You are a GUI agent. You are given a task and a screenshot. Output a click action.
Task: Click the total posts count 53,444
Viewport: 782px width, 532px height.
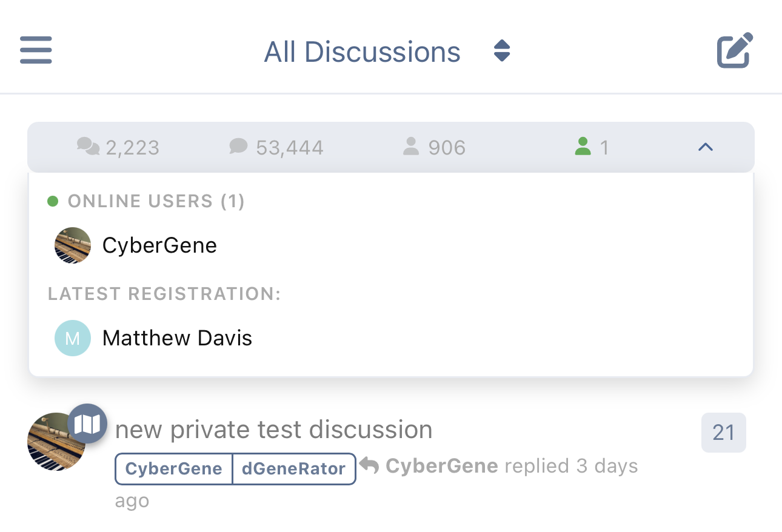pos(276,147)
